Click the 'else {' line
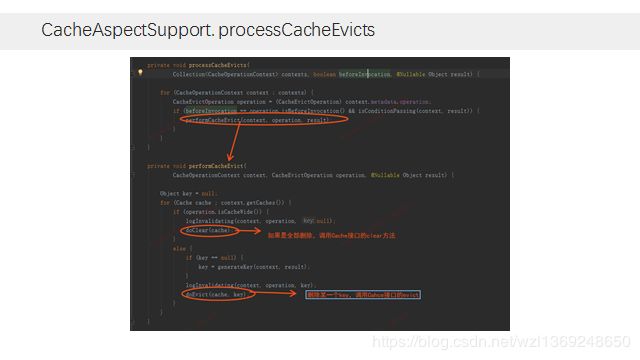 tap(182, 249)
